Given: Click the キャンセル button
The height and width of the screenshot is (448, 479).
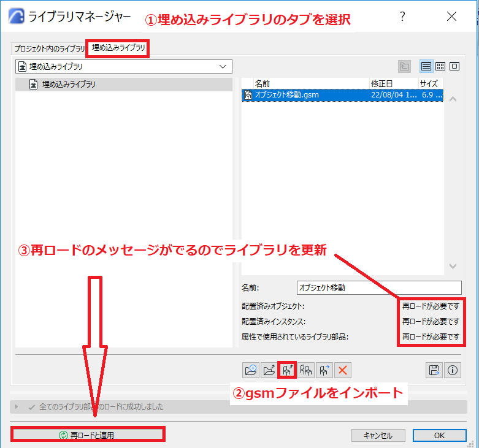Looking at the screenshot, I should point(378,436).
